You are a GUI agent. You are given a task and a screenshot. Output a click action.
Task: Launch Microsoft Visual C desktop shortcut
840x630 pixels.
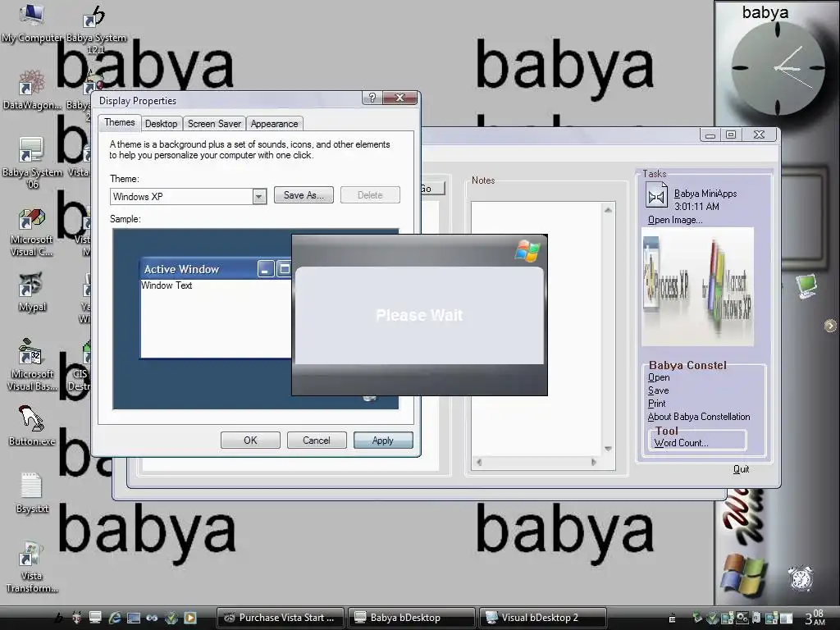pyautogui.click(x=31, y=231)
